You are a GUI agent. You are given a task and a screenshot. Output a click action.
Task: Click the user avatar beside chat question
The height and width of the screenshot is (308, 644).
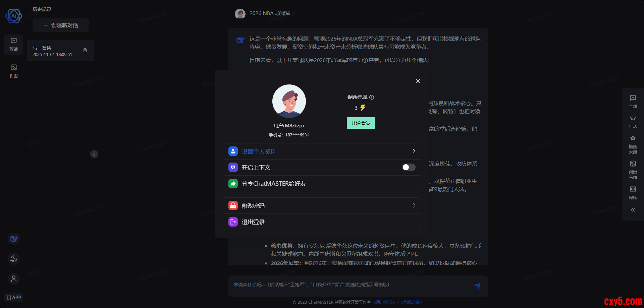click(240, 14)
